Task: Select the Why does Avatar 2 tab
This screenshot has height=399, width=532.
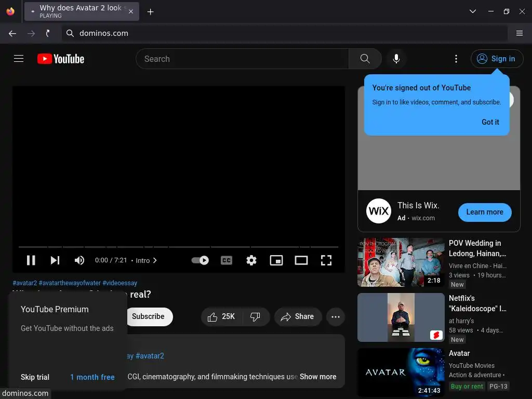Action: click(x=82, y=11)
